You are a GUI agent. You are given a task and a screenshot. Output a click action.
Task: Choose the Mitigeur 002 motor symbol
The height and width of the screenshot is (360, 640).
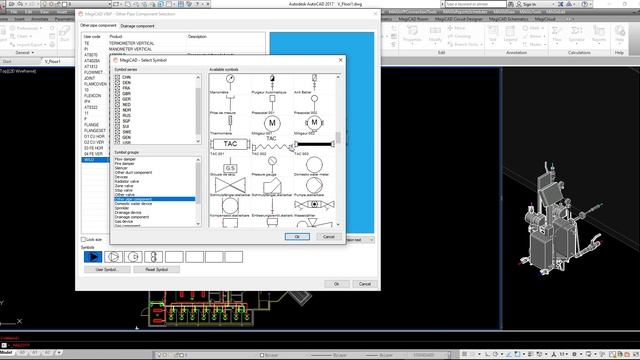pos(314,125)
